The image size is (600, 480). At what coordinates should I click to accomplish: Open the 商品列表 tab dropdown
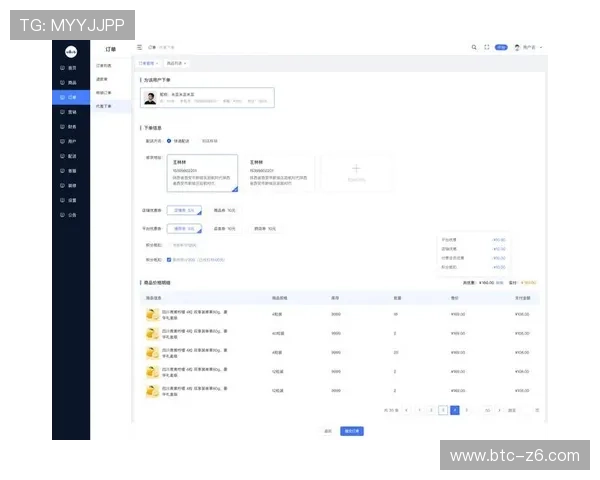(175, 63)
